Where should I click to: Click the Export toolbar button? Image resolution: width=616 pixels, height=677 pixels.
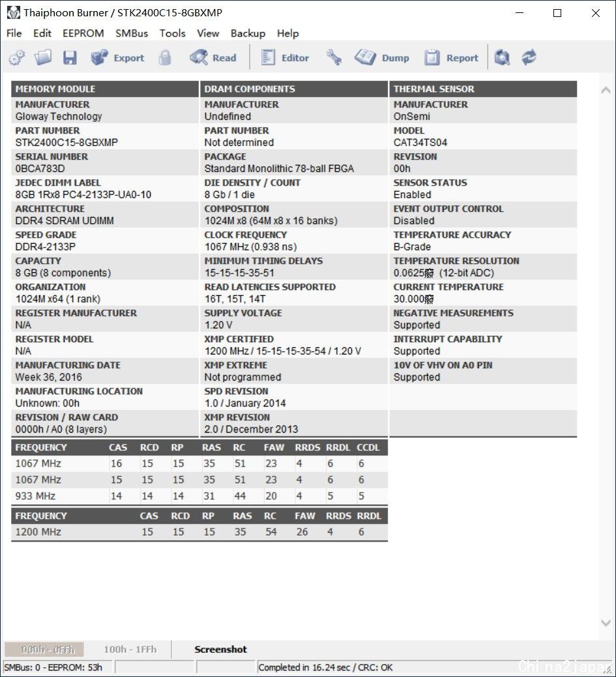click(117, 57)
